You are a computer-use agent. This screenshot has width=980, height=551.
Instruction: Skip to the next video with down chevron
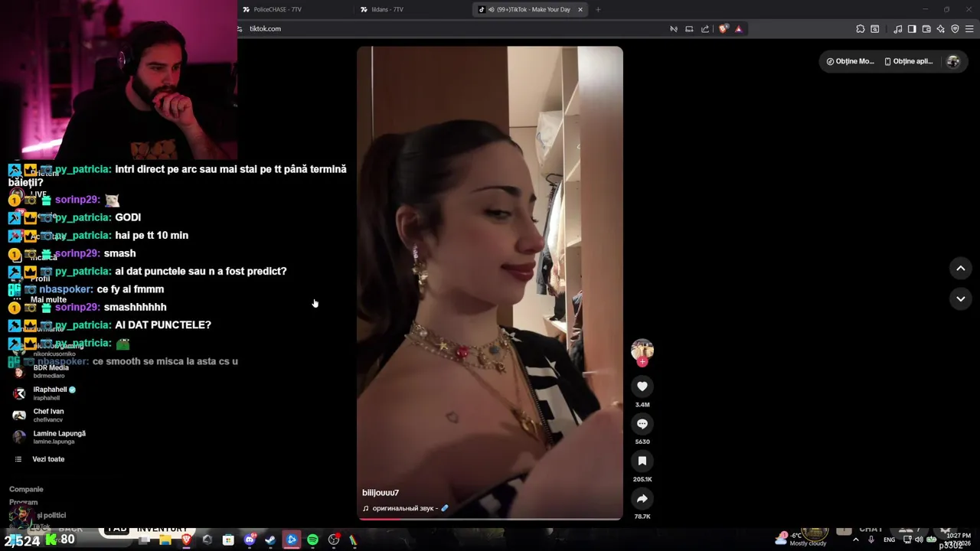click(961, 298)
